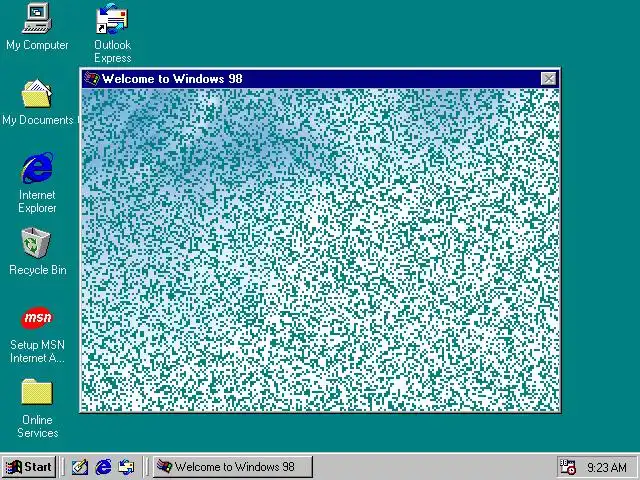
Task: Launch Outlook Express from Quick Launch
Action: pos(126,467)
